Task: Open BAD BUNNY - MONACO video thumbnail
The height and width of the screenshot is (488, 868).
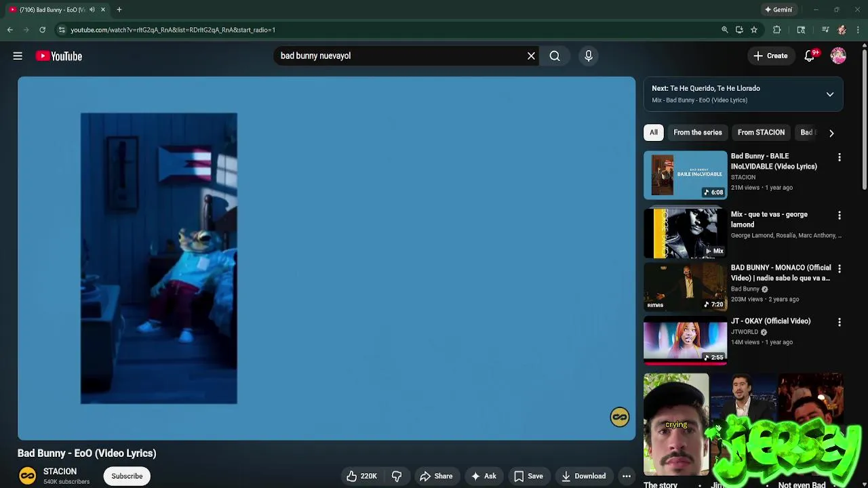Action: pos(685,287)
